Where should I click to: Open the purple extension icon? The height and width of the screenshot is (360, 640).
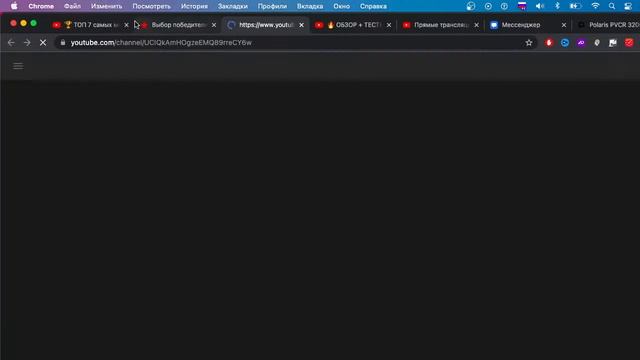581,42
